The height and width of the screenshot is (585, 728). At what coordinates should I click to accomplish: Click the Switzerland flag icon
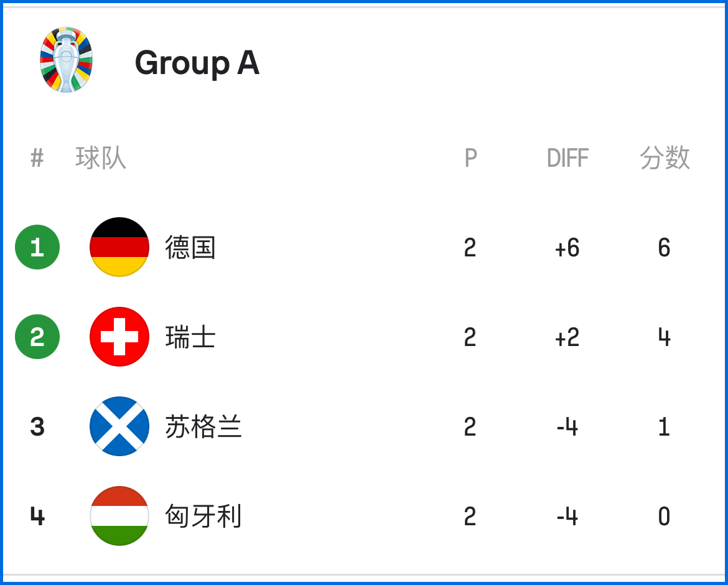(119, 337)
